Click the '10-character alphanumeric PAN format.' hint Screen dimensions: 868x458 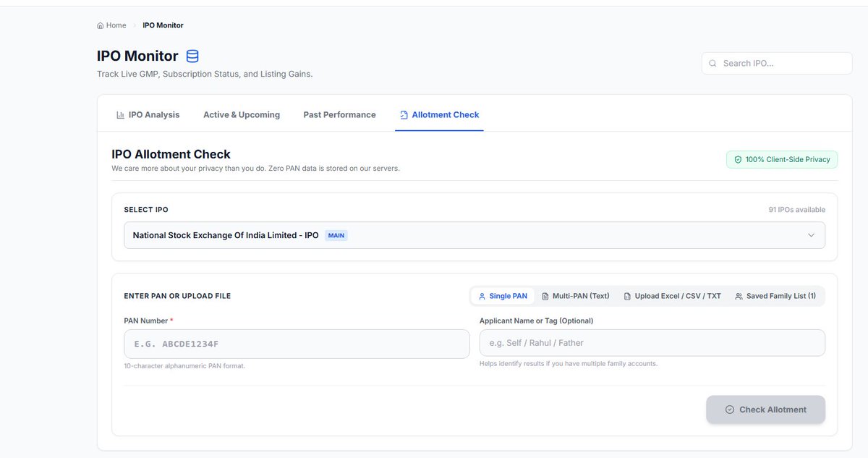185,366
